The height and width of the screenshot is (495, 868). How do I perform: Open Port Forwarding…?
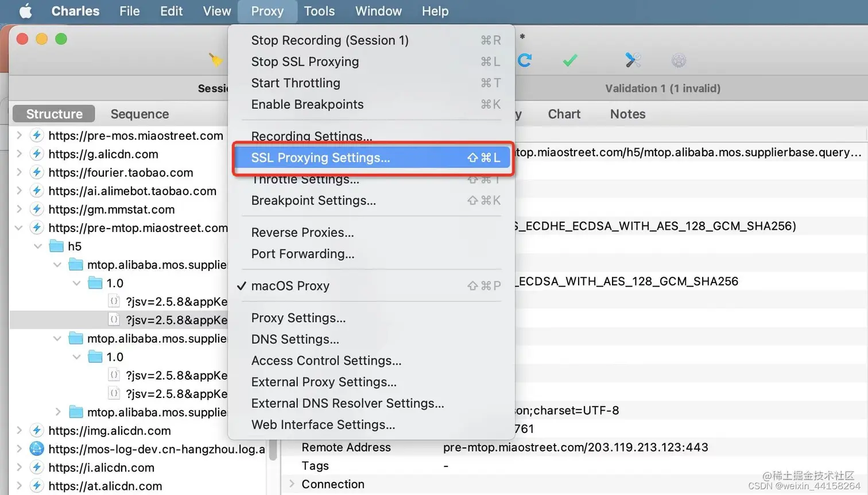(x=371, y=254)
